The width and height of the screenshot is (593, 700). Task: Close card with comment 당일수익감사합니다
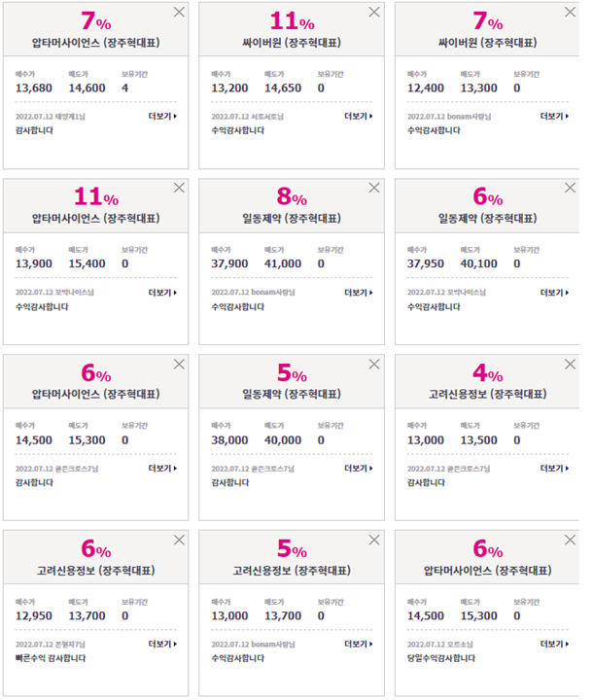(x=570, y=541)
